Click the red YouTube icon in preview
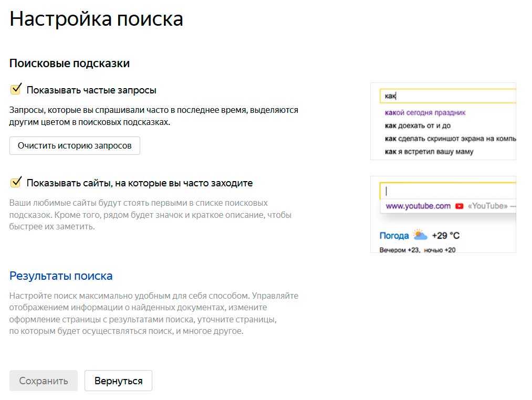The image size is (532, 400). click(459, 206)
